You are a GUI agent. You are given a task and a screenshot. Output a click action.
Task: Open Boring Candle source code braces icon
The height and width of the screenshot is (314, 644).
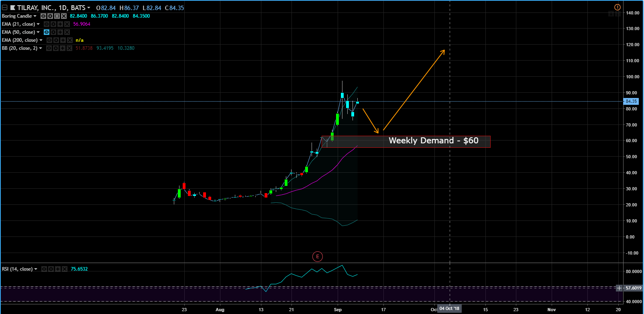point(57,16)
